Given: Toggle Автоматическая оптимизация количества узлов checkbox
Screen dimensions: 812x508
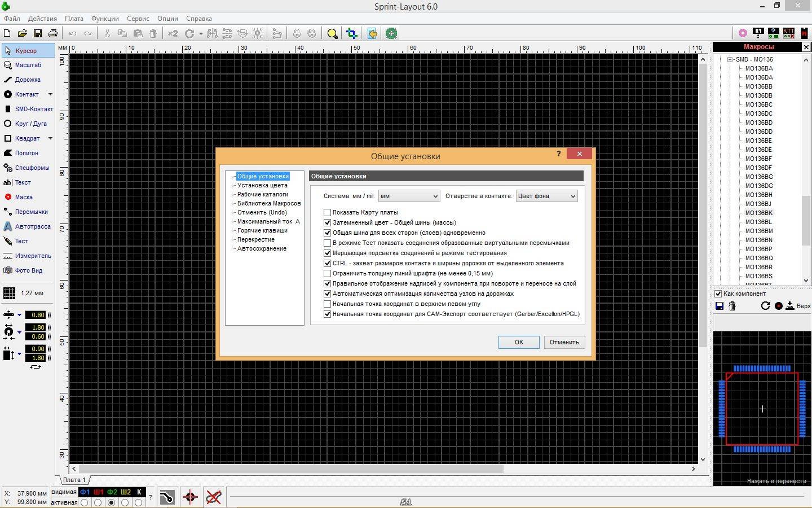Looking at the screenshot, I should coord(327,294).
